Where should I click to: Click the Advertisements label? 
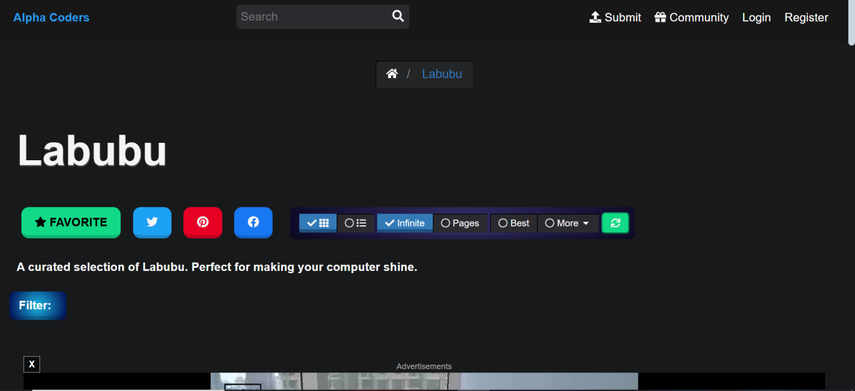(x=424, y=366)
